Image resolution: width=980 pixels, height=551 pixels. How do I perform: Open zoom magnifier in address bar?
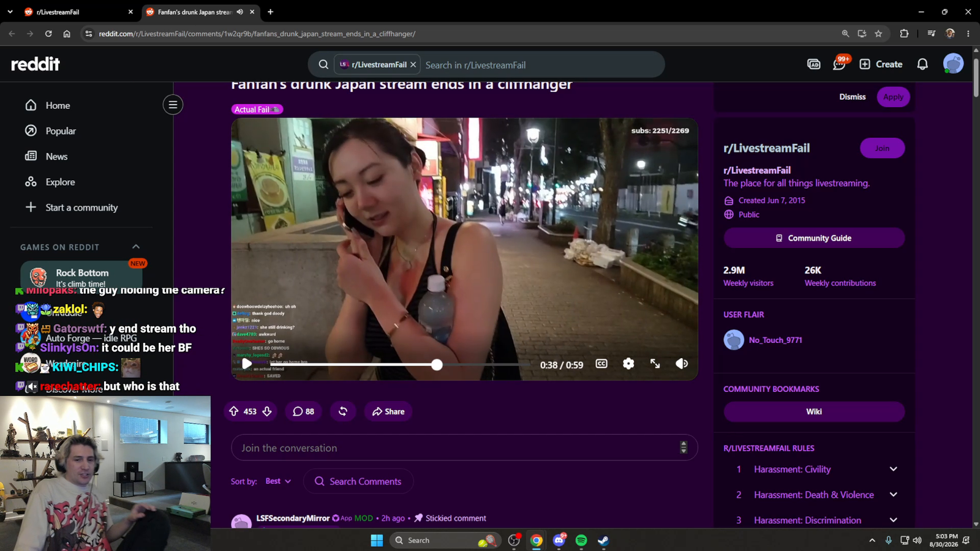845,34
